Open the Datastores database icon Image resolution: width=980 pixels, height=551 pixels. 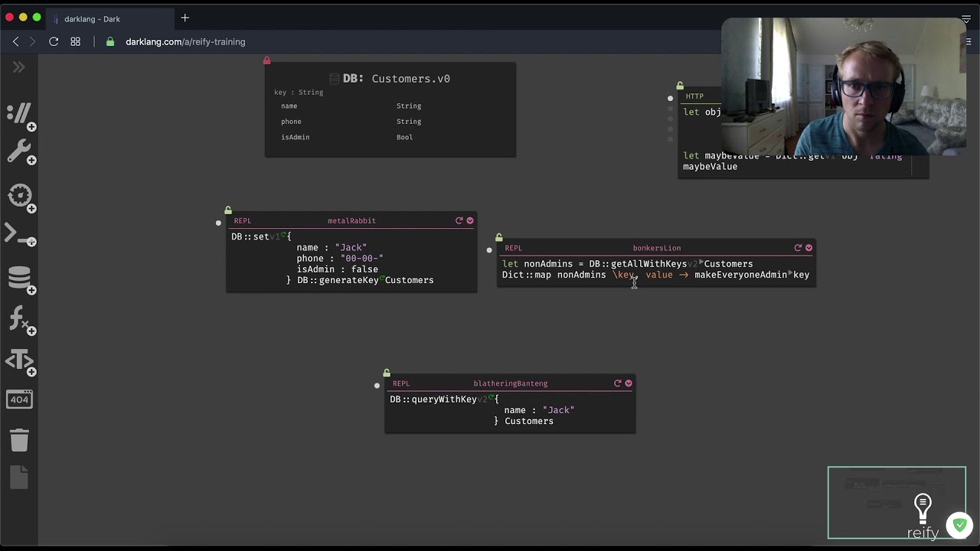pyautogui.click(x=18, y=278)
